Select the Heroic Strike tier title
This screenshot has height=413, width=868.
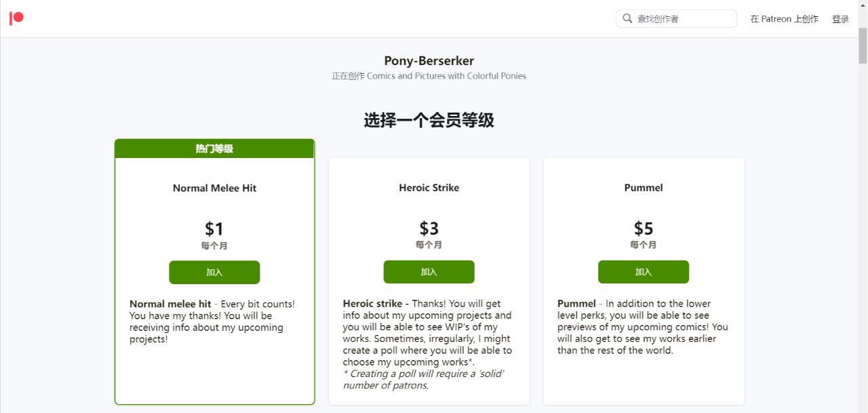pos(429,188)
